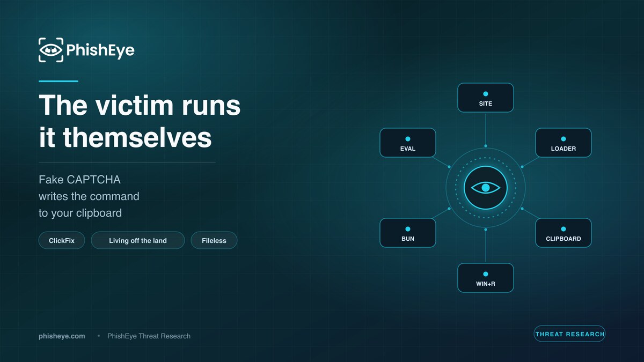Click the headline The victim runs it themselves
The image size is (644, 362).
click(x=140, y=121)
